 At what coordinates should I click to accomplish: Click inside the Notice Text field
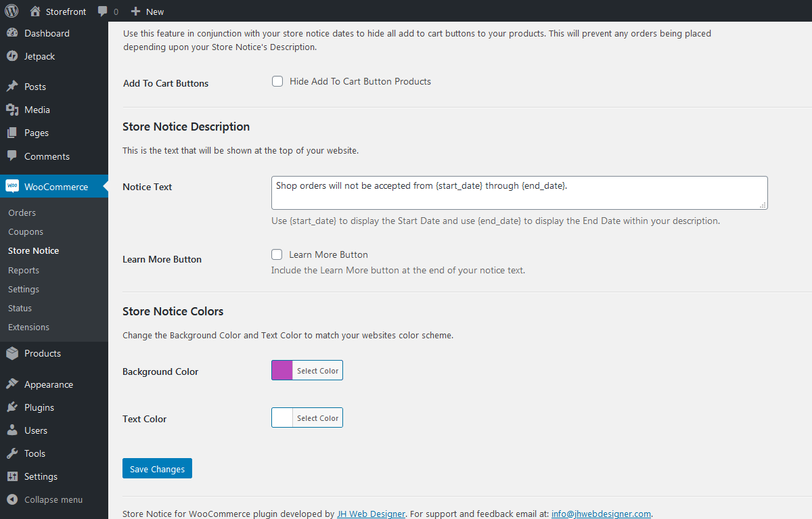coord(519,192)
